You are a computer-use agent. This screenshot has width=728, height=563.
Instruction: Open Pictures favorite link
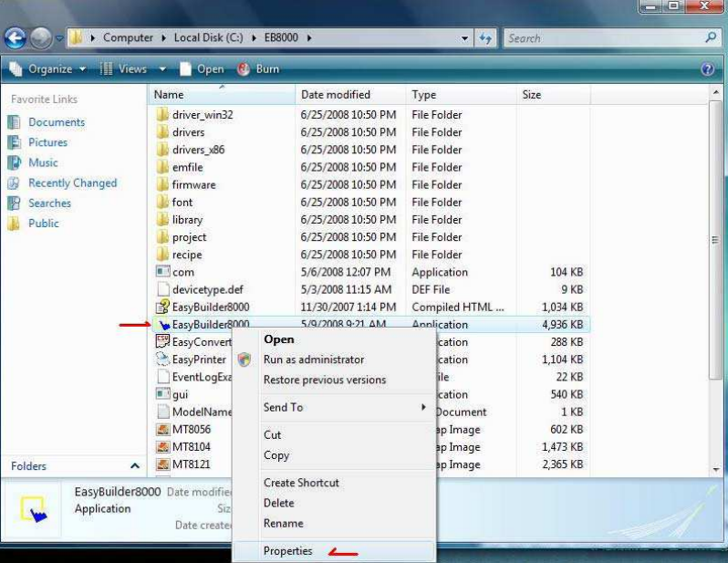tap(47, 142)
